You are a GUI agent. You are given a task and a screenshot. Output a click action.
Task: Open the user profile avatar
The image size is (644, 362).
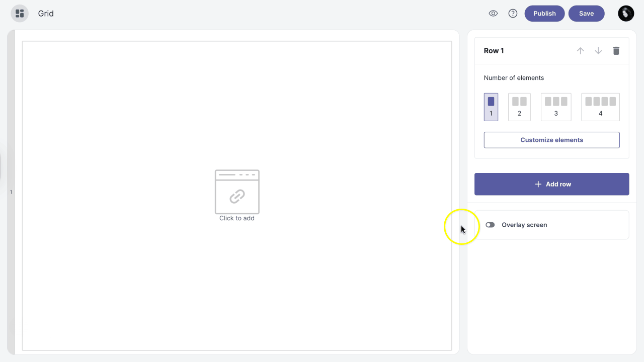pos(626,14)
